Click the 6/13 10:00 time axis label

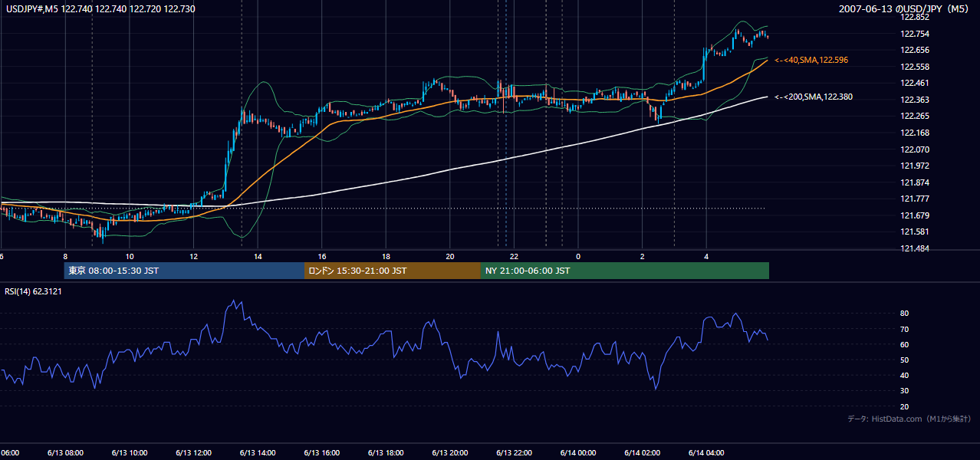(x=129, y=452)
